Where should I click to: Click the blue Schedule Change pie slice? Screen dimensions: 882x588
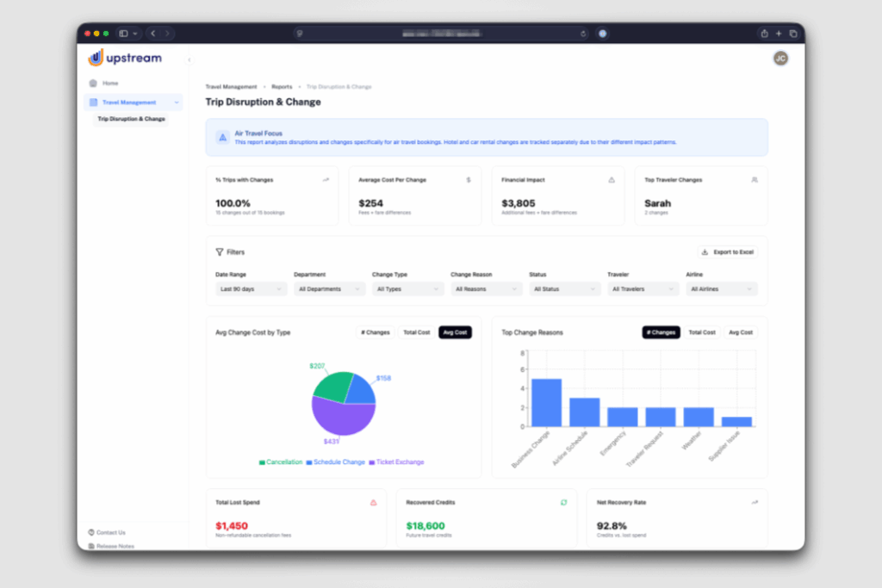(363, 391)
